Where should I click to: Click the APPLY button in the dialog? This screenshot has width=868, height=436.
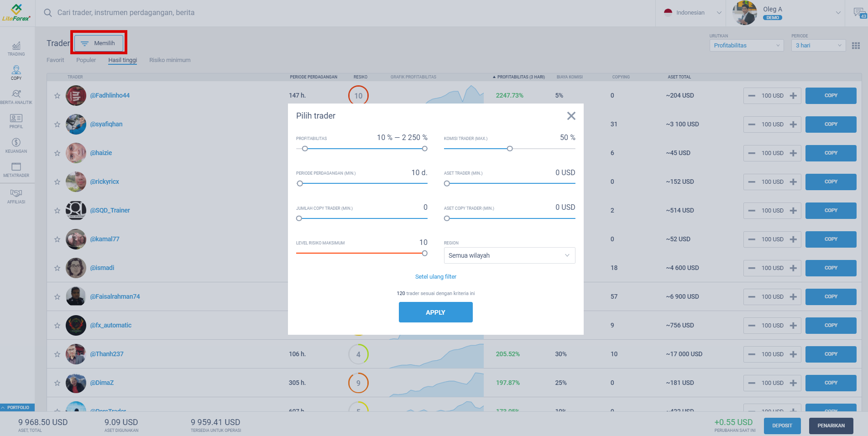(x=435, y=312)
